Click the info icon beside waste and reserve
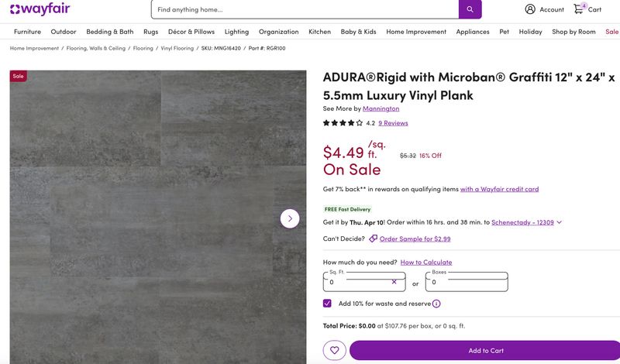This screenshot has width=620, height=364. pos(436,304)
